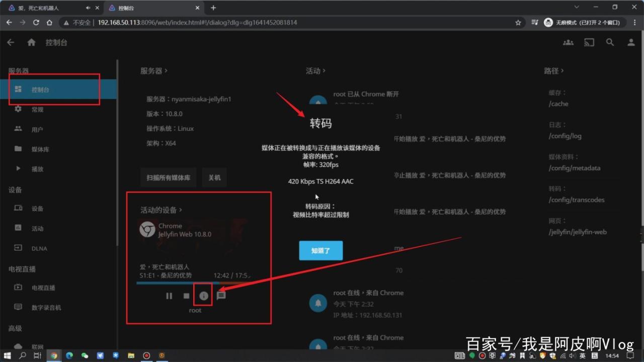Pause playback on the active Chrome device
Viewport: 644px width, 362px height.
coord(169,296)
